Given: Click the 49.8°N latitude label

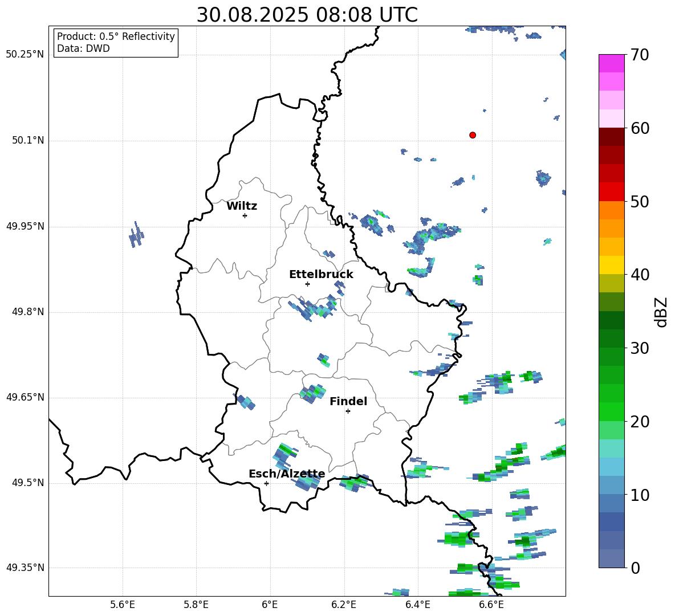Looking at the screenshot, I should click(x=28, y=312).
